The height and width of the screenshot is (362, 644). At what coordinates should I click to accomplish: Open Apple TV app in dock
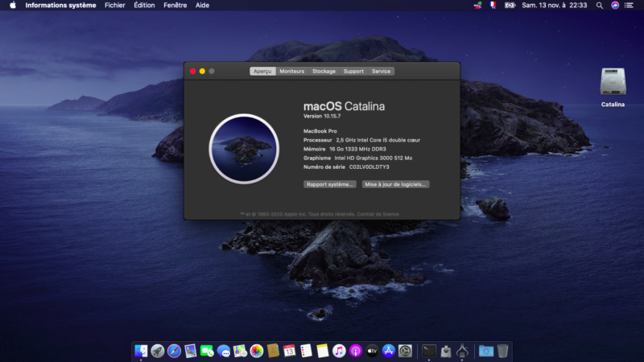pos(372,351)
